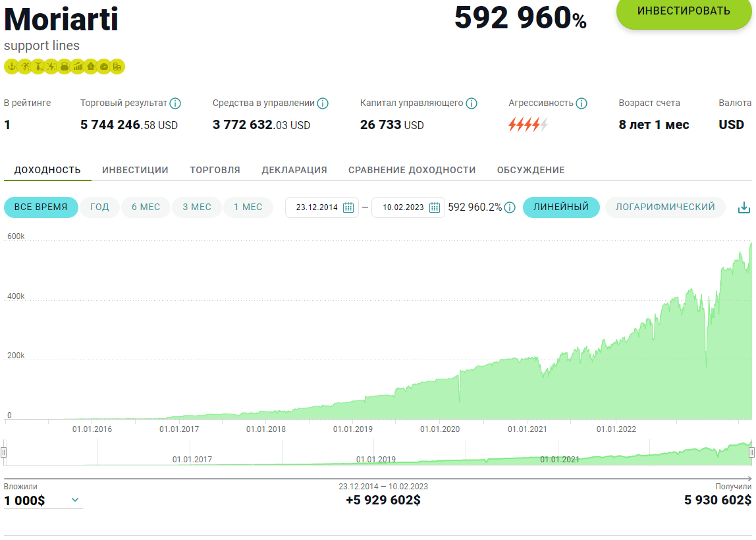Grab the left handle of range navigator
Viewport: 756px width, 540px height.
pyautogui.click(x=4, y=452)
